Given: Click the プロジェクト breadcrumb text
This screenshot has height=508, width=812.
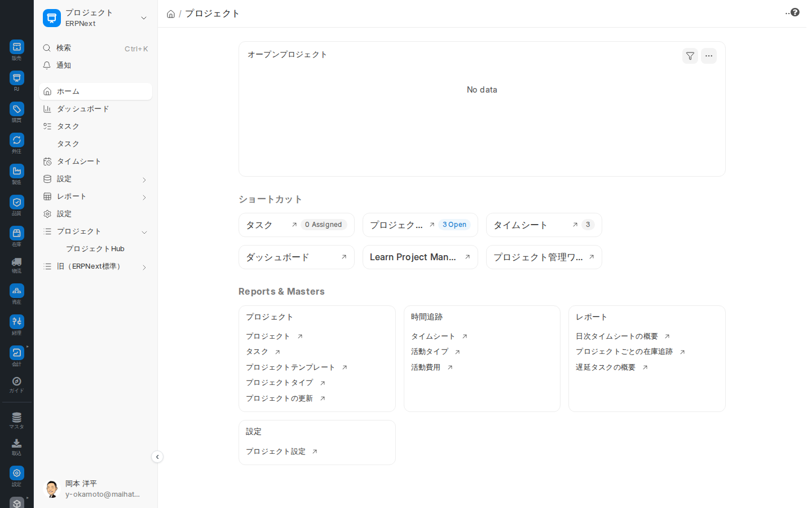Looking at the screenshot, I should 212,14.
